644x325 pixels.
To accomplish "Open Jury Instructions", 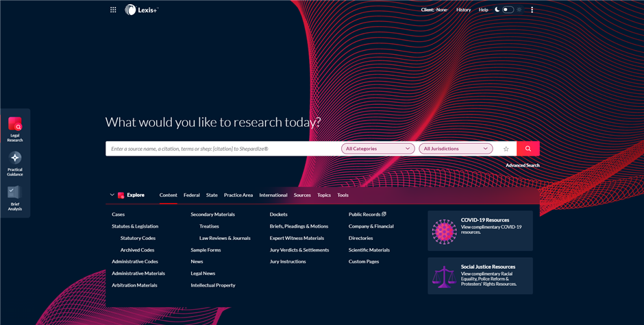I will pos(288,261).
